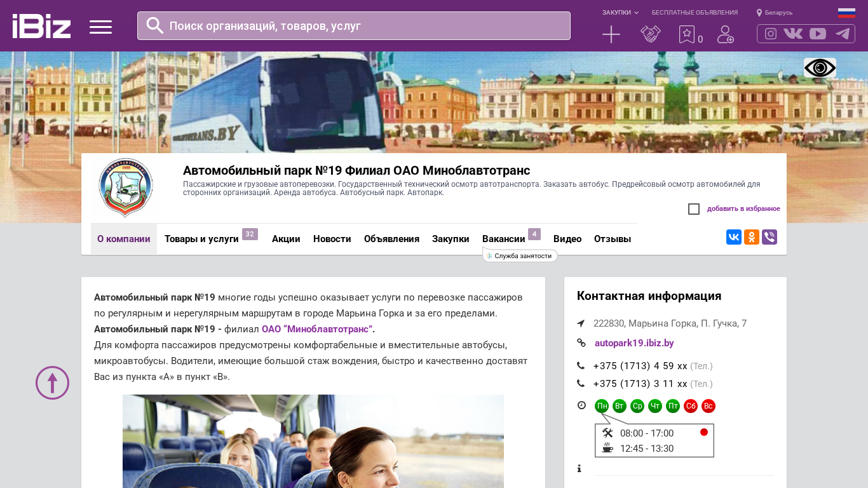Expand the Закупки dropdown
The width and height of the screenshot is (868, 488).
coord(620,13)
